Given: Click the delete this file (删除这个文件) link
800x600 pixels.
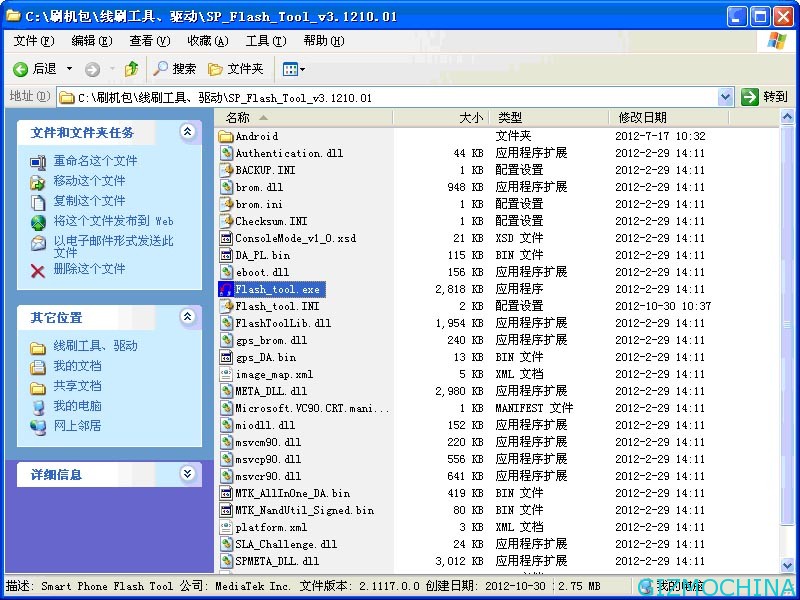Looking at the screenshot, I should pos(89,268).
